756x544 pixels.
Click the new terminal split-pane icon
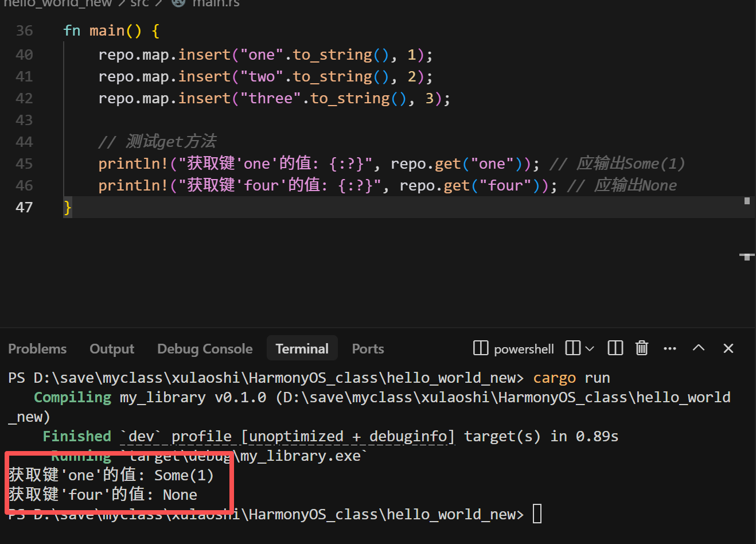pyautogui.click(x=573, y=348)
